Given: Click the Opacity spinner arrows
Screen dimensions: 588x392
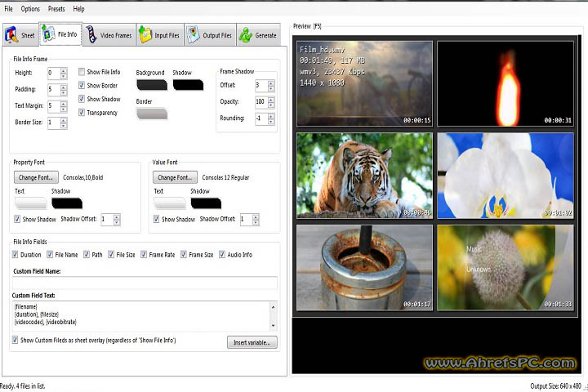Looking at the screenshot, I should click(271, 102).
